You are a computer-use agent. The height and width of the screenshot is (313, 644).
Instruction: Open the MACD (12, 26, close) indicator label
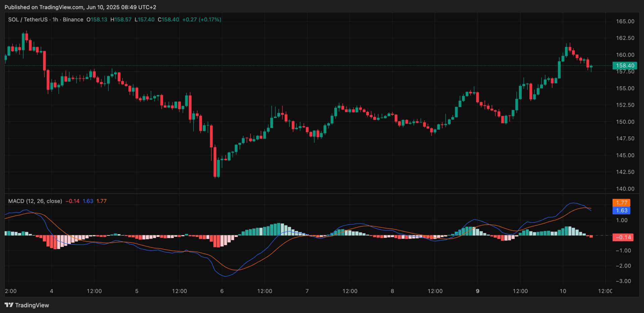(35, 201)
